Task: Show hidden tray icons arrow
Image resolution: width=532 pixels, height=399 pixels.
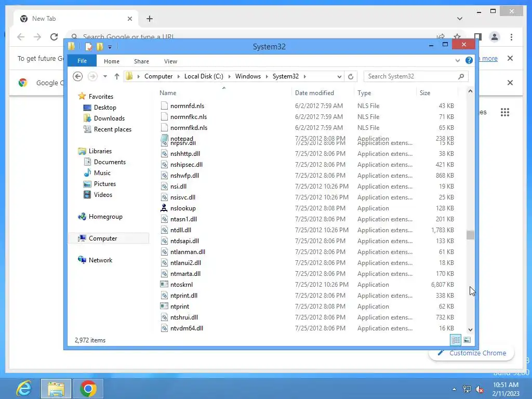Action: pos(454,389)
